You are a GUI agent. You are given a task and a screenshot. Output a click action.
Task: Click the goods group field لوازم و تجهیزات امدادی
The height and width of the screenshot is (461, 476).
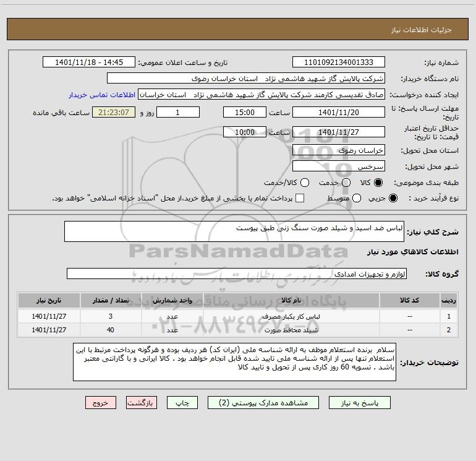(237, 274)
